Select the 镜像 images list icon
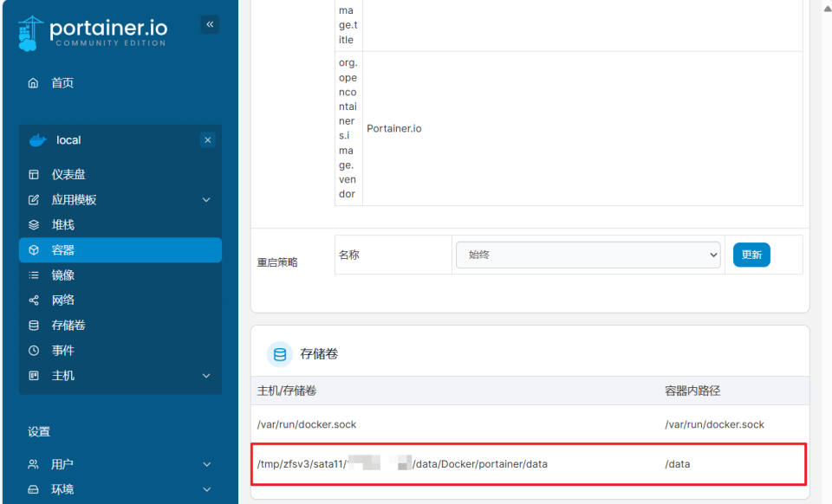Screen dimensions: 832x504 point(34,275)
